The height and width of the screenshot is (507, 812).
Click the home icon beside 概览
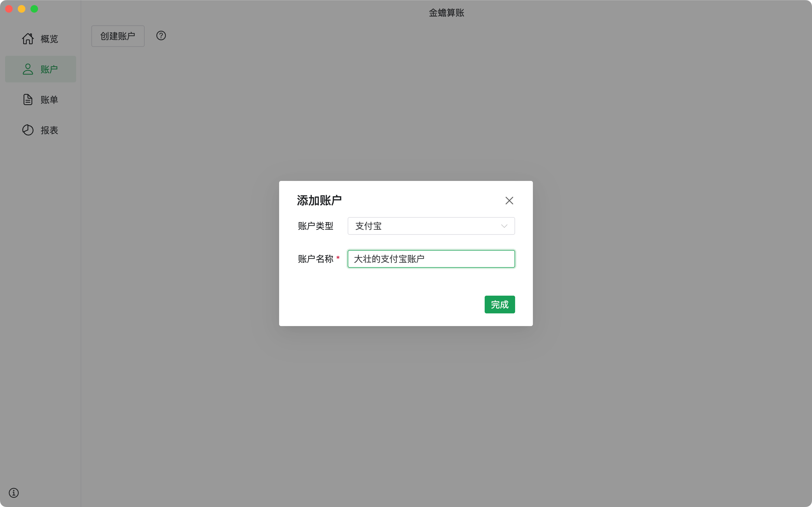click(x=28, y=39)
